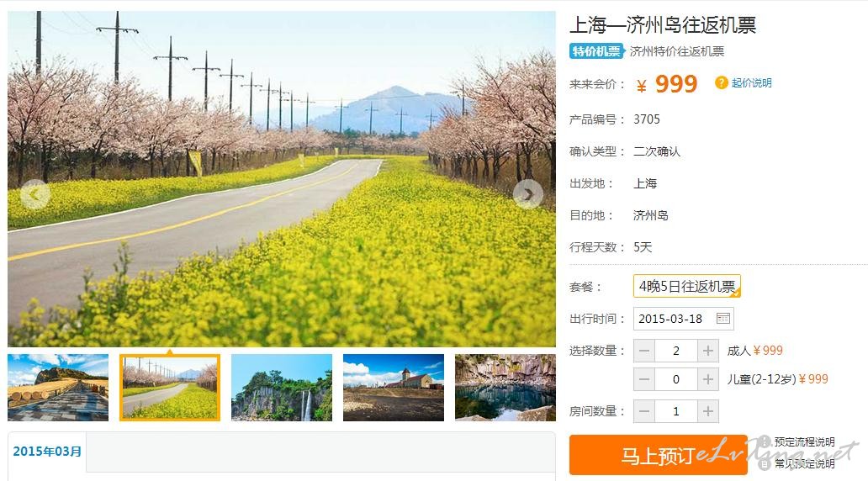
Task: Add a room with plus button
Action: (708, 412)
